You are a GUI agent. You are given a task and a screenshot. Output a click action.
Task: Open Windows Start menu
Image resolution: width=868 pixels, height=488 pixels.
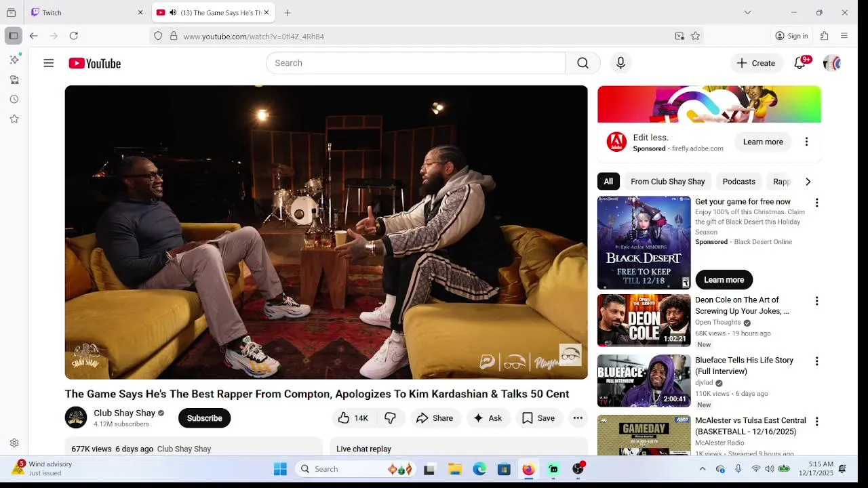280,469
